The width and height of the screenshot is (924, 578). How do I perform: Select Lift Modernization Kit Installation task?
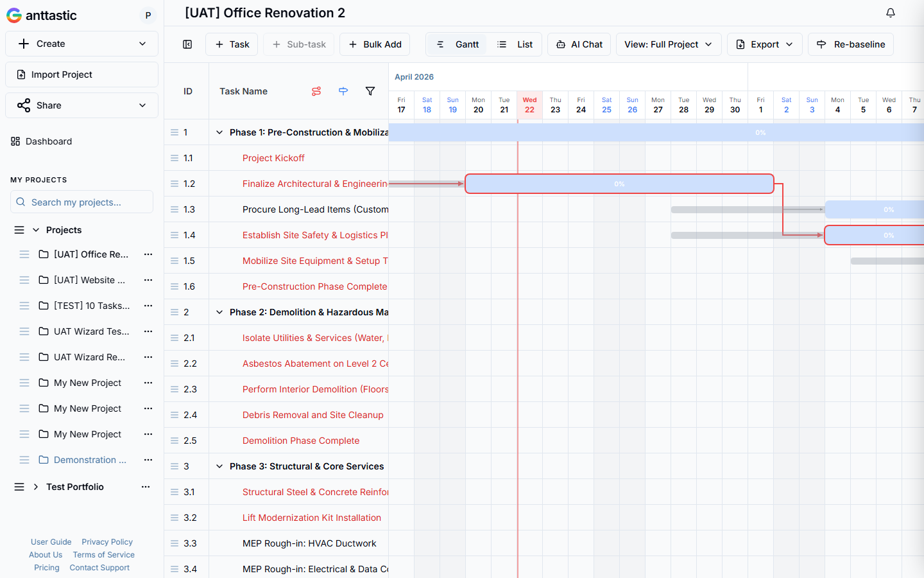[x=312, y=518]
